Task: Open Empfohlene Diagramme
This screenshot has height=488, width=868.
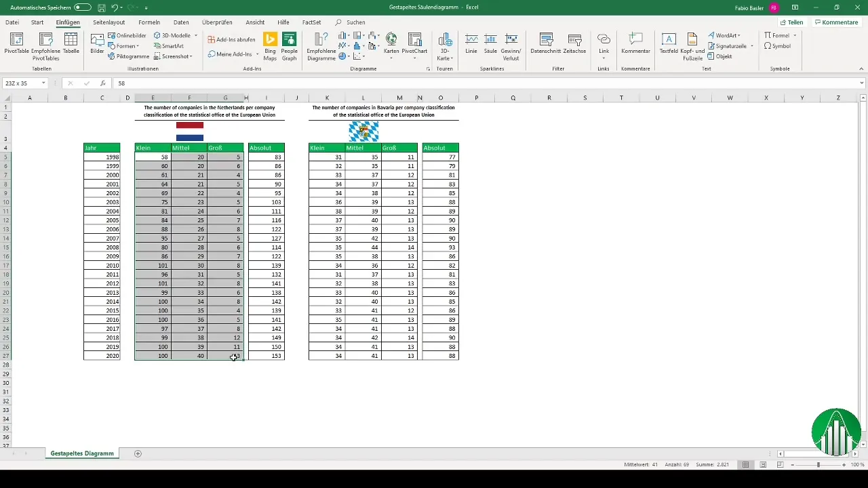Action: [x=321, y=46]
